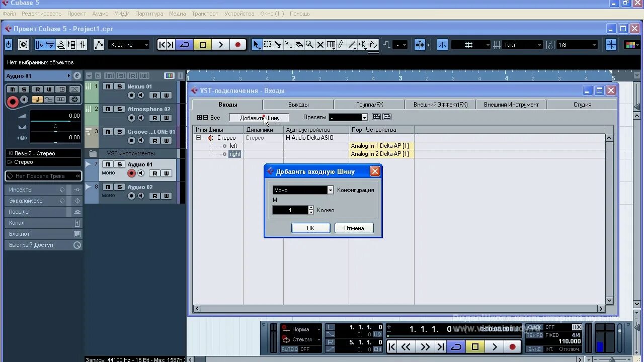The image size is (644, 362).
Task: Open the 1/8 quantize dropdown
Action: 577,45
